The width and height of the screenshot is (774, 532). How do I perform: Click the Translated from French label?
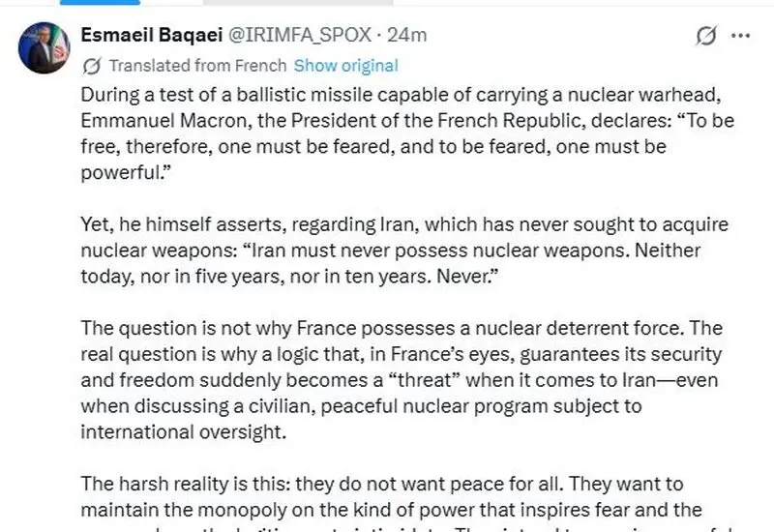[x=197, y=66]
